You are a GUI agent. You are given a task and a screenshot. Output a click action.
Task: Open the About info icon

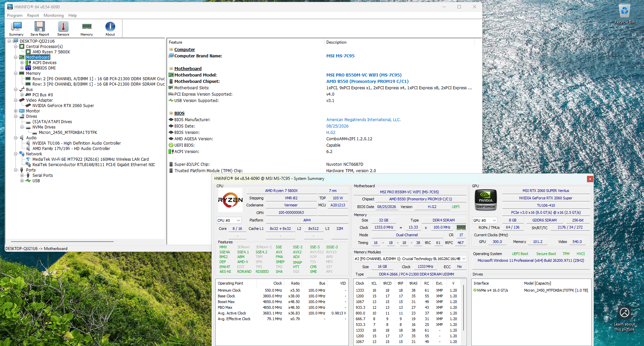[110, 29]
